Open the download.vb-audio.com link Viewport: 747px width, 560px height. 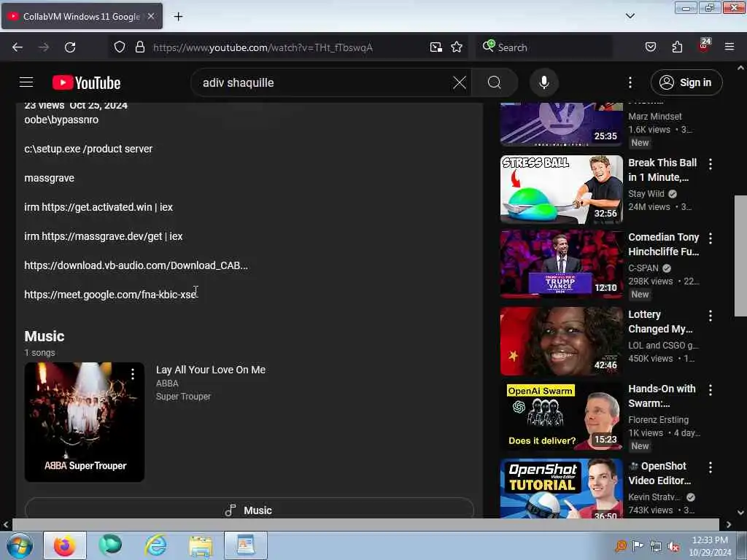coord(136,265)
